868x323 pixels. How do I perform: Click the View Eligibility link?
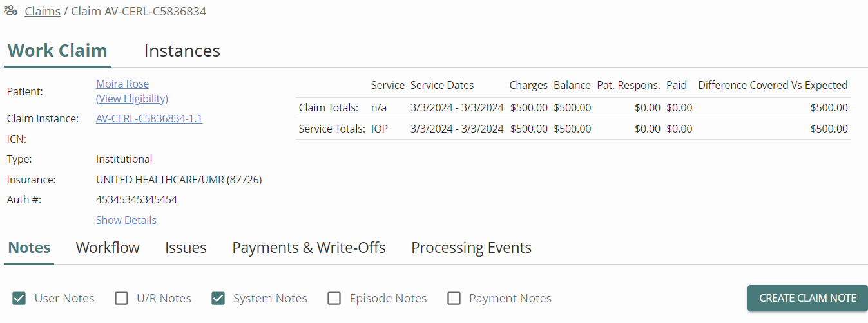point(132,98)
